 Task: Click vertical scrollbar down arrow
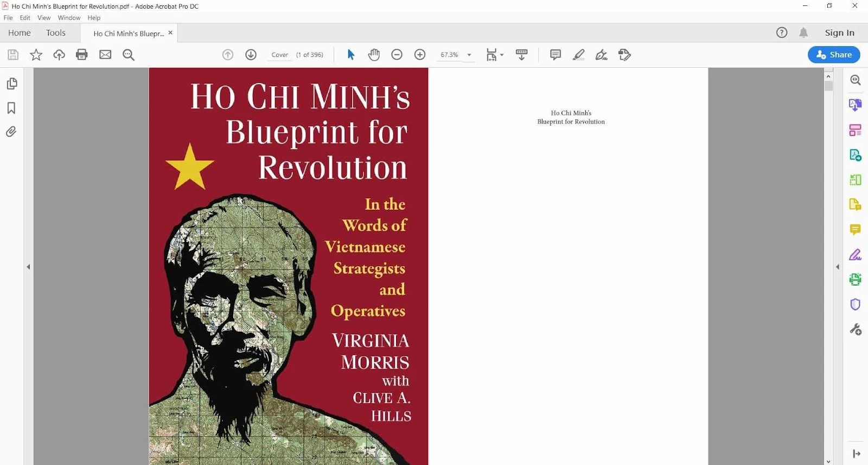pos(828,461)
